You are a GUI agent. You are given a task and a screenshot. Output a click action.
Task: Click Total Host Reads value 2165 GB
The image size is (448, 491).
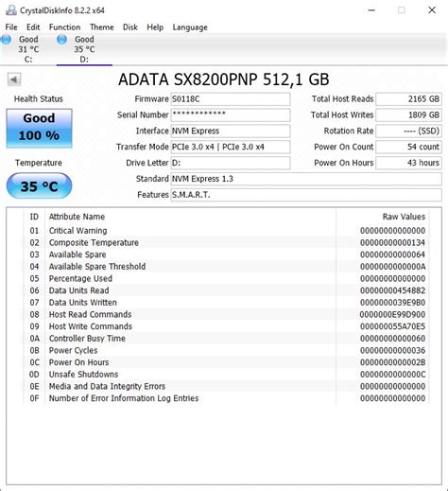coord(408,99)
